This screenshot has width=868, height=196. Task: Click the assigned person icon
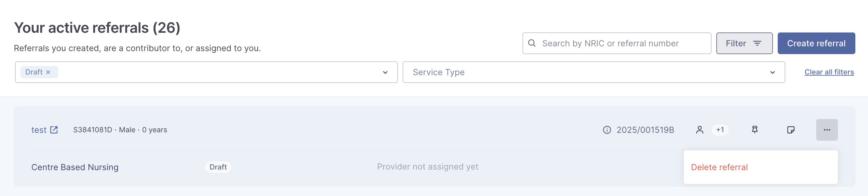pos(699,130)
